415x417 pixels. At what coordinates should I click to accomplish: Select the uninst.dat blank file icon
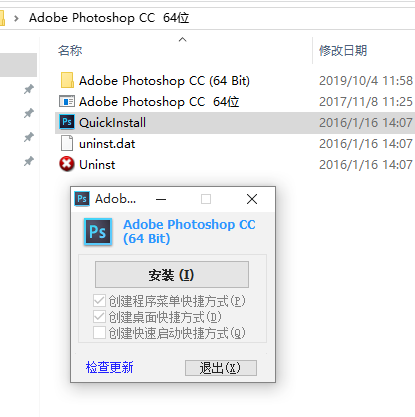(x=67, y=143)
